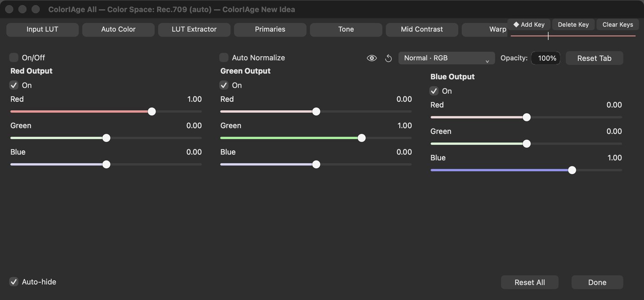Disable the Auto-hide checkbox

click(14, 282)
